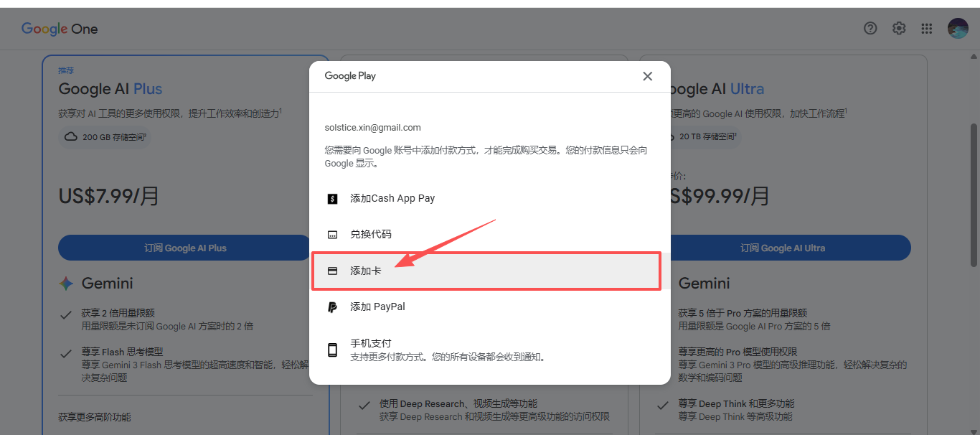Open the settings gear icon
Screen dimensions: 980x435
[x=899, y=29]
